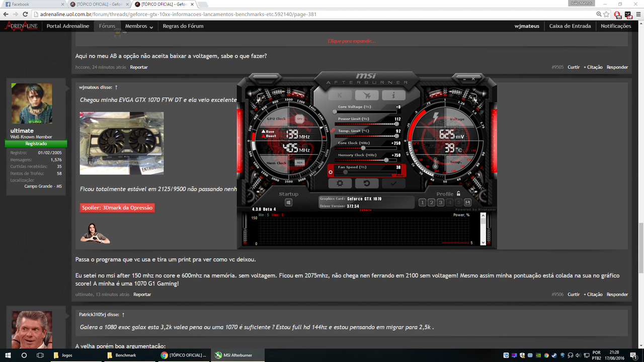Open browser zoom magnifier icon
Screen dimensions: 644x362
pos(599,14)
